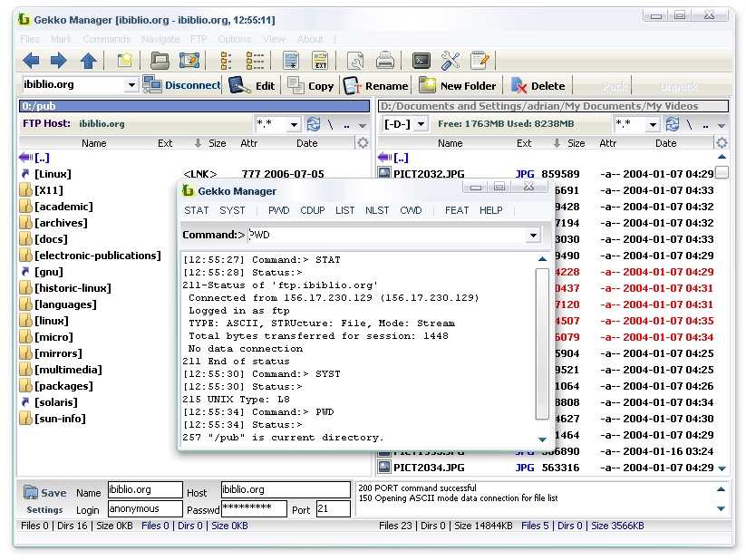Image resolution: width=746 pixels, height=560 pixels.
Task: Click the Save Settings icon
Action: 31,492
